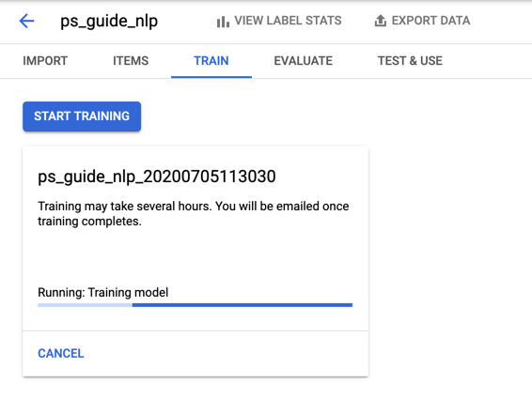This screenshot has height=415, width=532.
Task: Click the ps_guide_nlp dataset title
Action: point(109,22)
